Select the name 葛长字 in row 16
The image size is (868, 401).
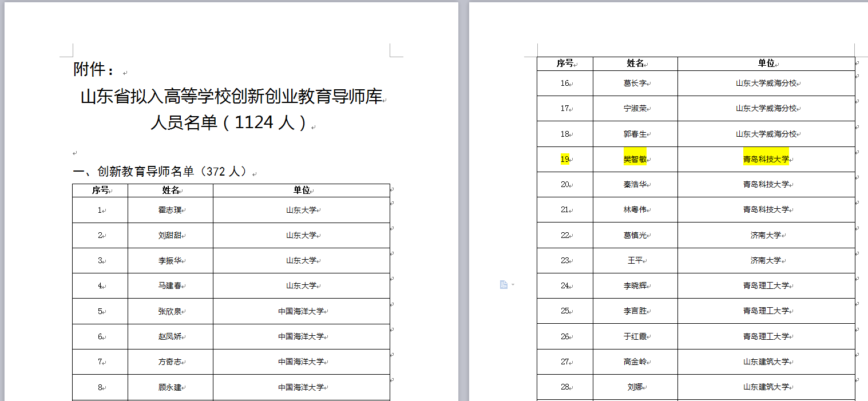click(635, 84)
